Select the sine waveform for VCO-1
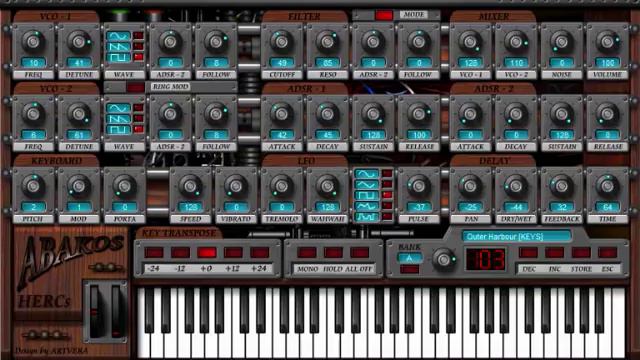The width and height of the screenshot is (640, 360). pyautogui.click(x=119, y=36)
